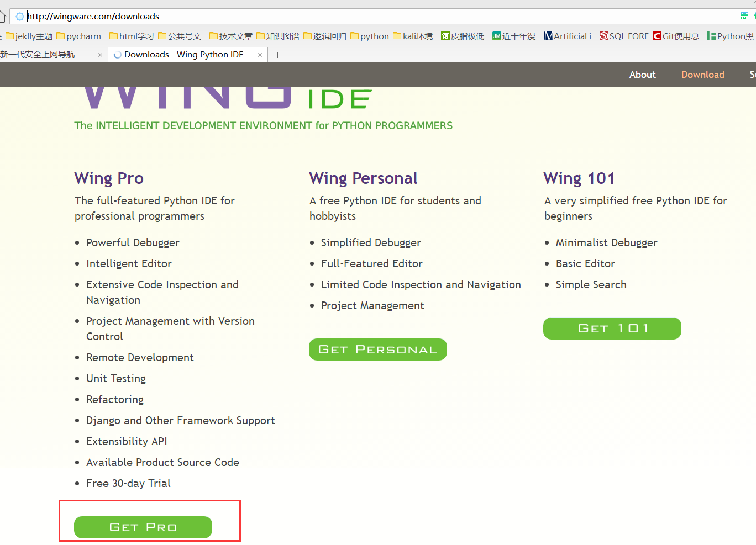Click the 'Simplified Debugger' list item
Viewport: 756px width, 545px height.
(371, 242)
